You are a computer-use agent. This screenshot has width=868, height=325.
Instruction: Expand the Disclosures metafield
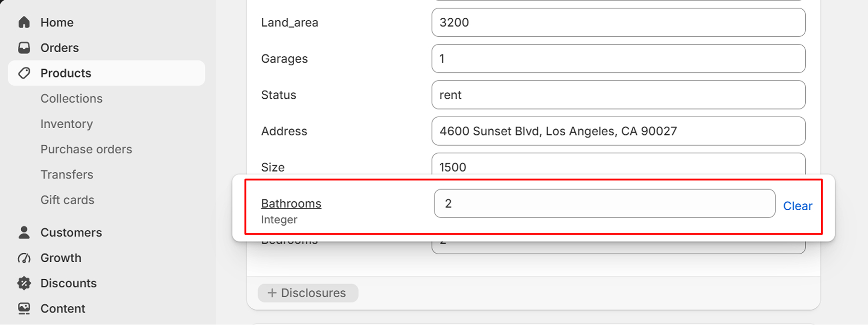308,293
